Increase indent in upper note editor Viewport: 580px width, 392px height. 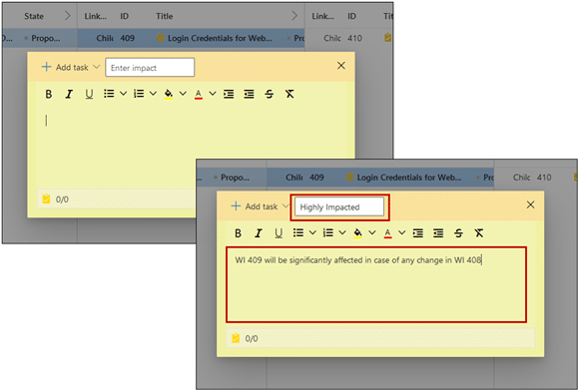229,94
